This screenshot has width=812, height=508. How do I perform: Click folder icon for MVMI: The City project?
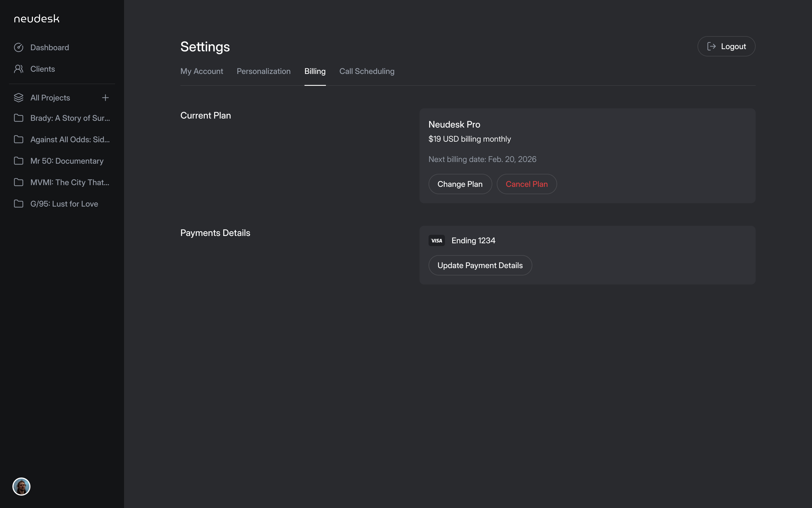[19, 182]
